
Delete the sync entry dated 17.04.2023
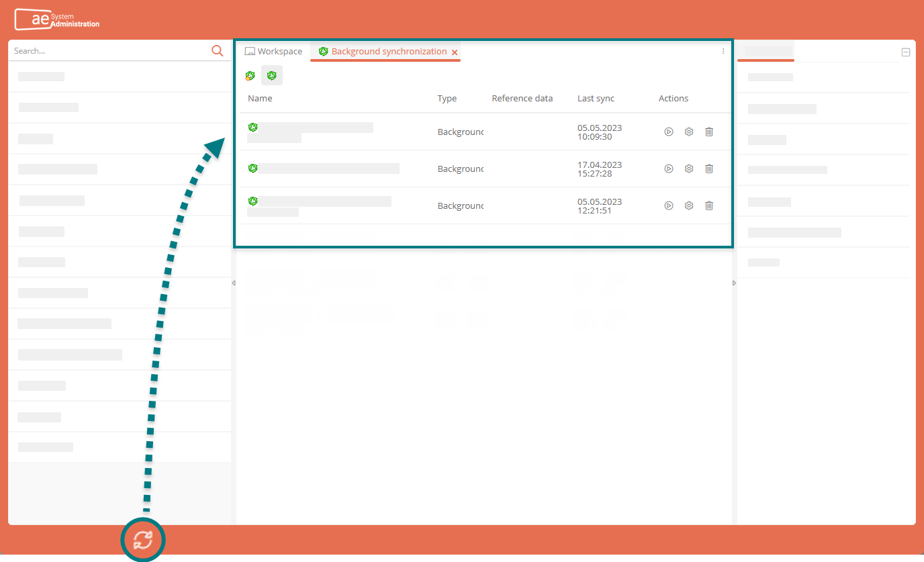(x=708, y=169)
